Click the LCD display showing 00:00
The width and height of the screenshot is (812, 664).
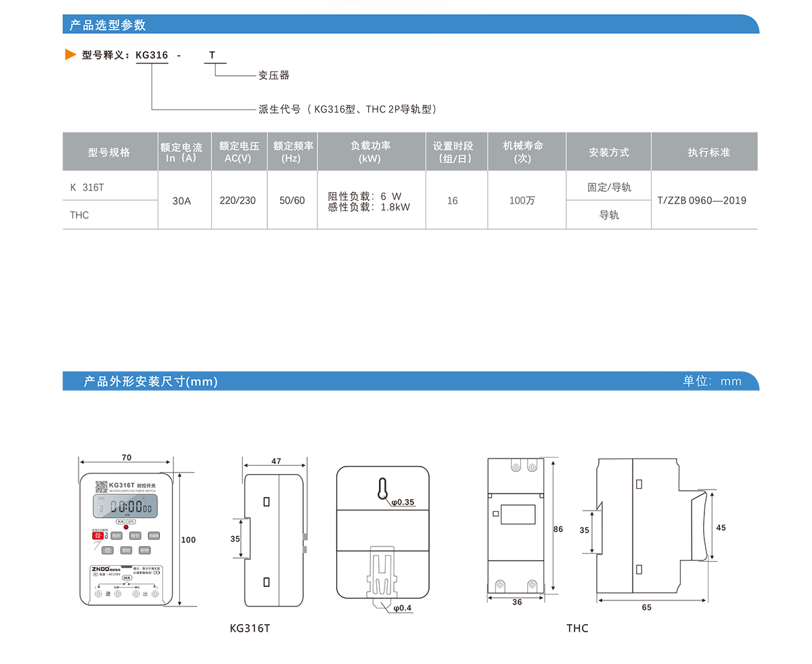coord(126,506)
